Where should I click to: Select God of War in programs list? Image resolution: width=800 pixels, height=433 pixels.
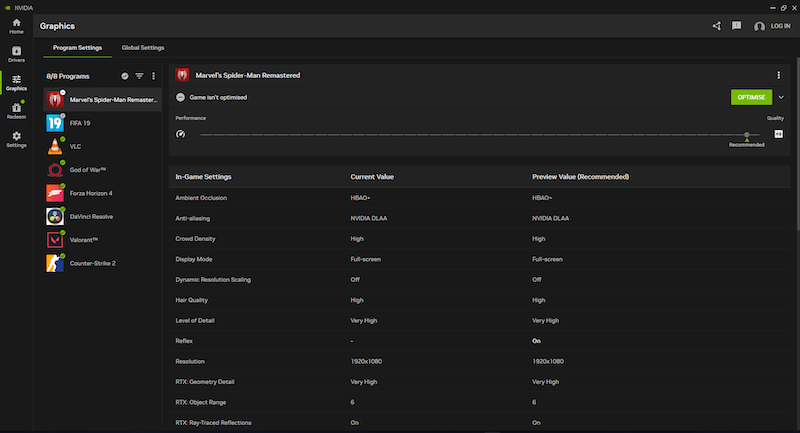[103, 170]
